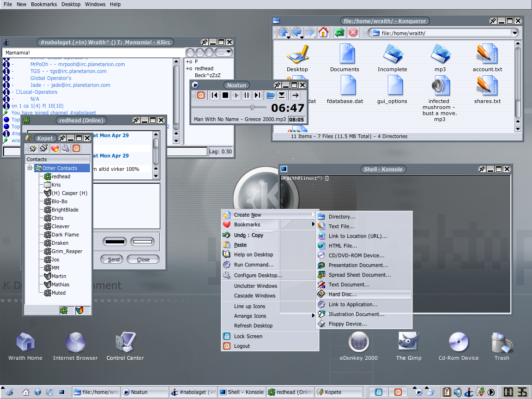Click the add-favorite heart icon in Kopete

[x=54, y=148]
